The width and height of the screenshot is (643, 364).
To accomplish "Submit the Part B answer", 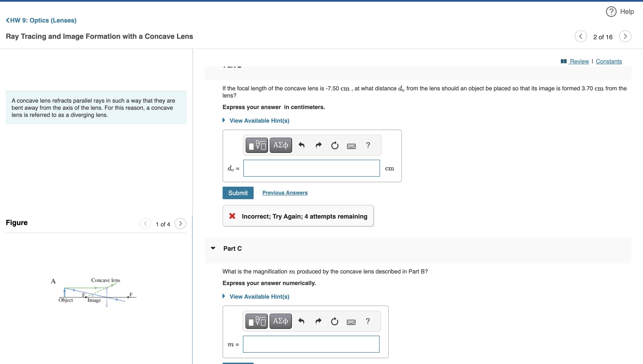I will pos(238,193).
